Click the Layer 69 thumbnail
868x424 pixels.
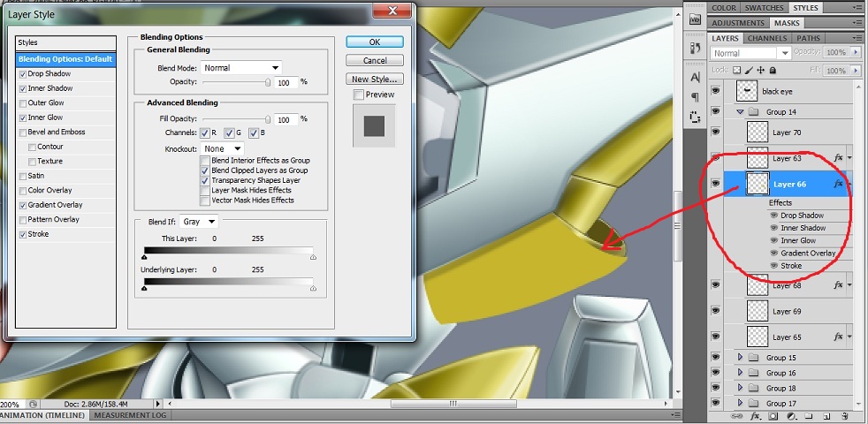[758, 311]
